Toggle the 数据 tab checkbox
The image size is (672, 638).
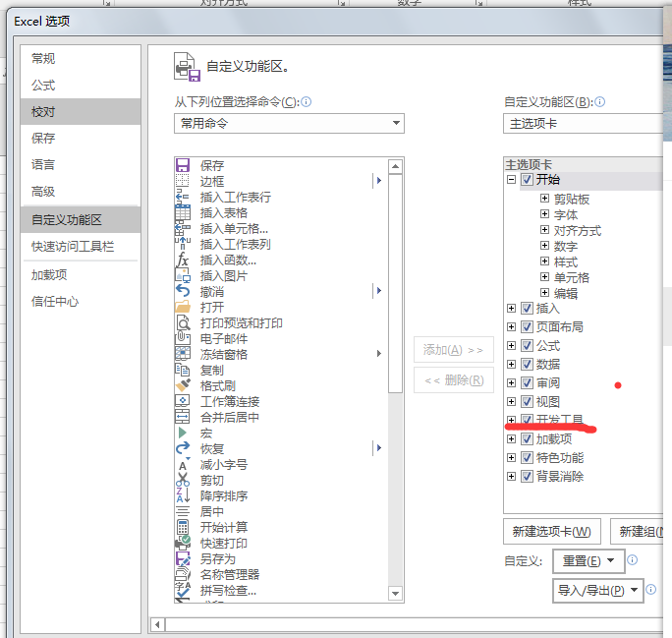pos(528,364)
